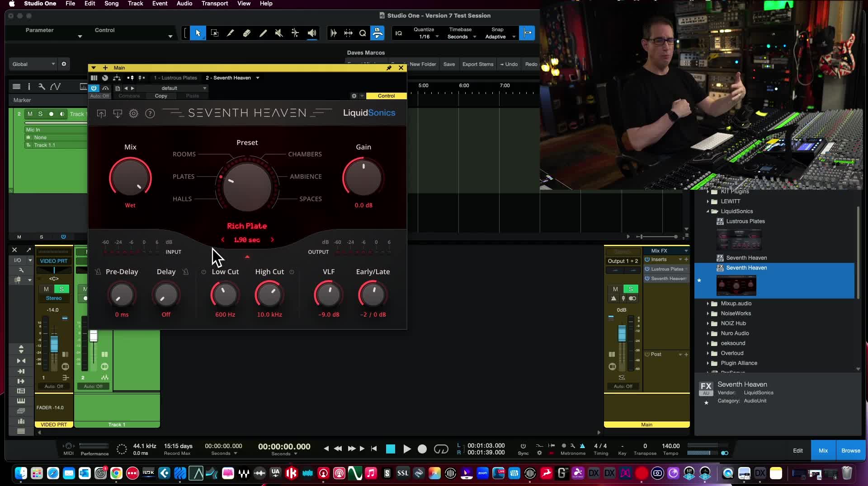Select the Bend tool
The width and height of the screenshot is (868, 486).
(295, 33)
